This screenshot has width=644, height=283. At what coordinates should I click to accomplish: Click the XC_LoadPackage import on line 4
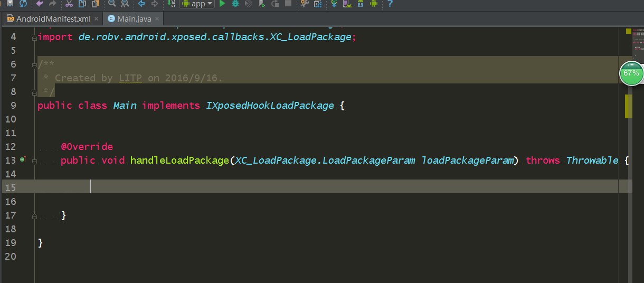[310, 37]
